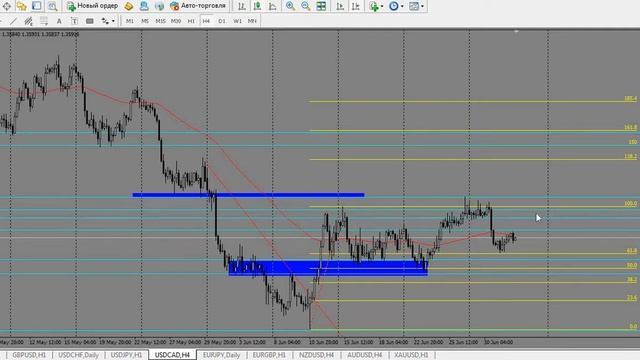The image size is (640, 360).
Task: Open the XAUUSD,H1 chart tab
Action: point(411,355)
